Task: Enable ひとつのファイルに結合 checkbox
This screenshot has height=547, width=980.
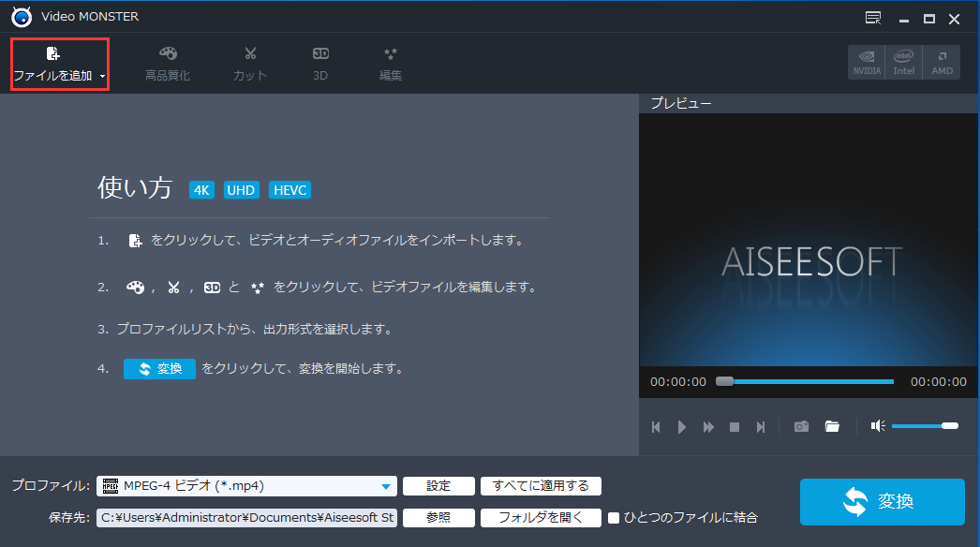Action: point(615,517)
